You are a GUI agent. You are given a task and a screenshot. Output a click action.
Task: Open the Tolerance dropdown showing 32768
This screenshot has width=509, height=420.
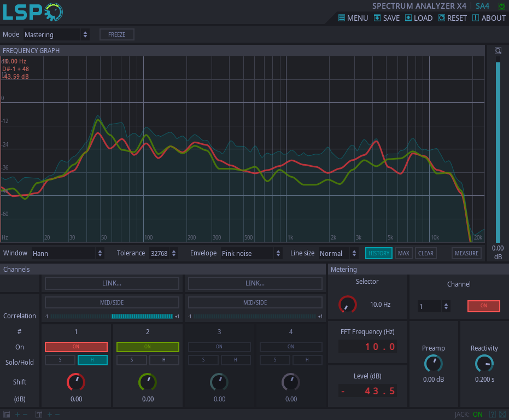tap(163, 253)
